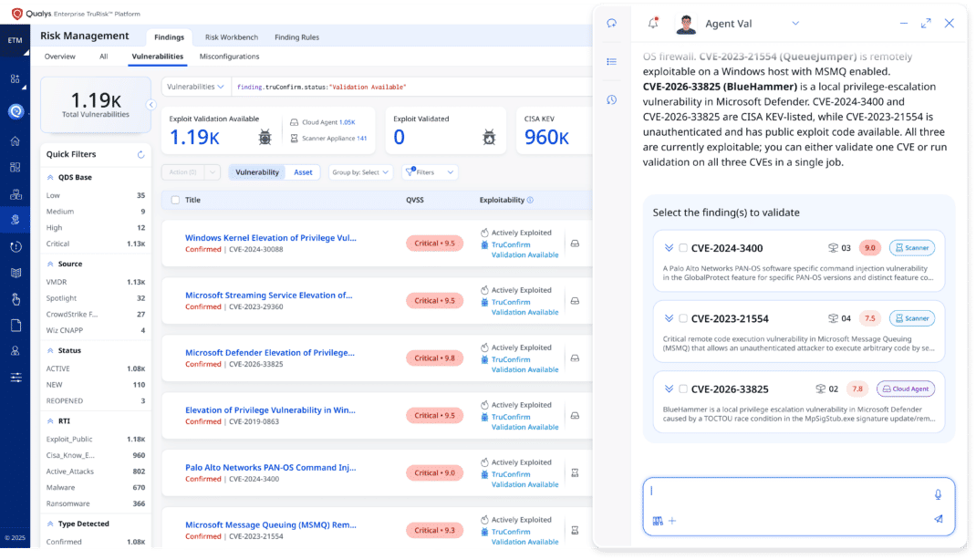Start a new chat in Agent Val panel
Viewport: 976px width, 560px height.
tap(612, 23)
